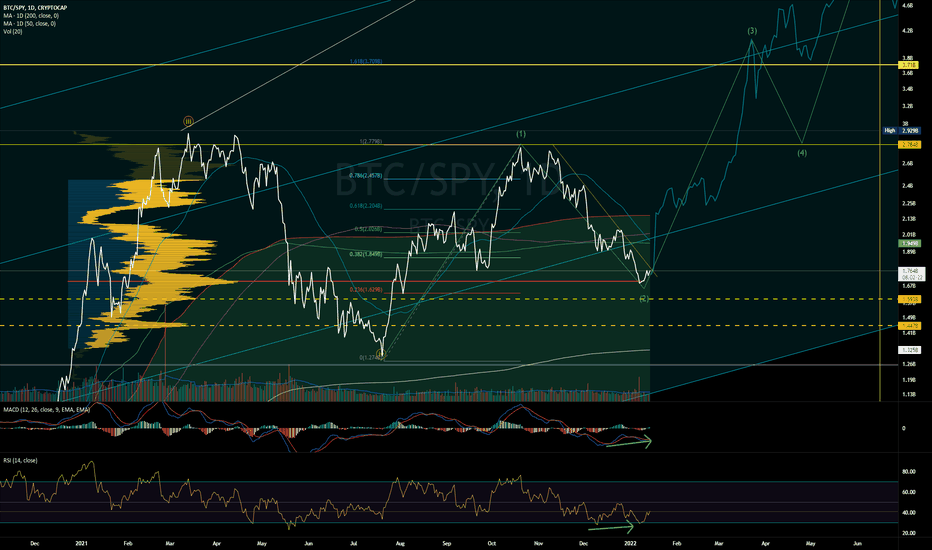This screenshot has height=550, width=932.
Task: Click the 80.00 level on RSI axis
Action: point(909,472)
